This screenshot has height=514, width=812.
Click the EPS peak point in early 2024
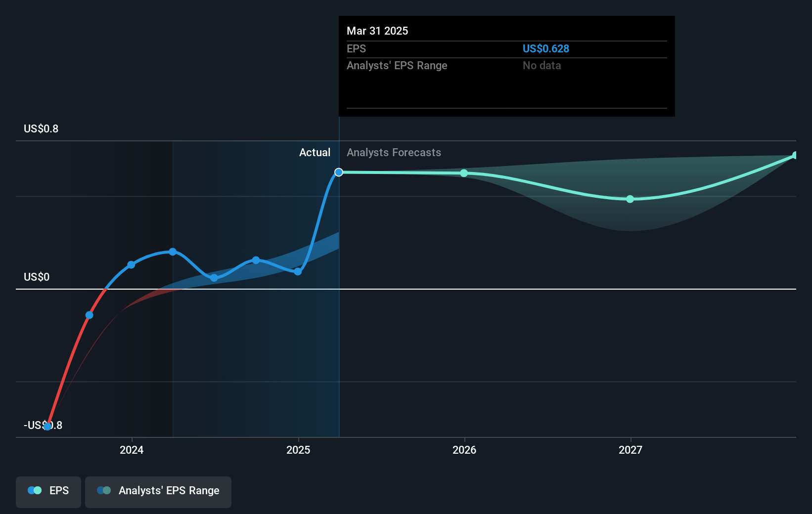(173, 252)
